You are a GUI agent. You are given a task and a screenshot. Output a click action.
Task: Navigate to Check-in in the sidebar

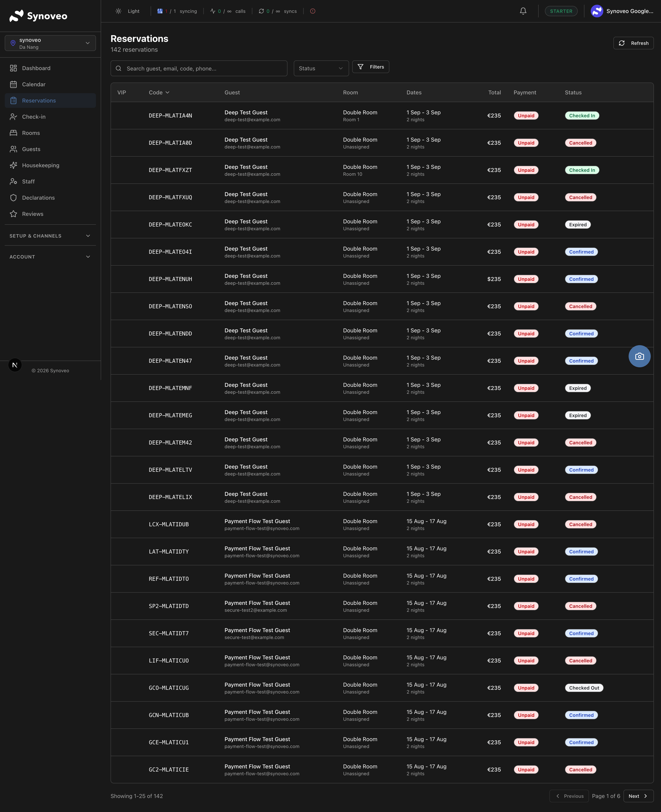click(x=34, y=117)
